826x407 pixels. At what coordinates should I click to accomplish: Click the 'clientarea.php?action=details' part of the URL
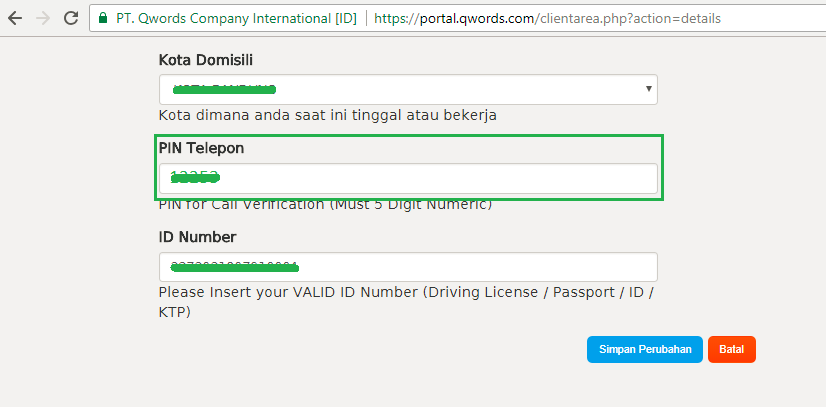628,18
